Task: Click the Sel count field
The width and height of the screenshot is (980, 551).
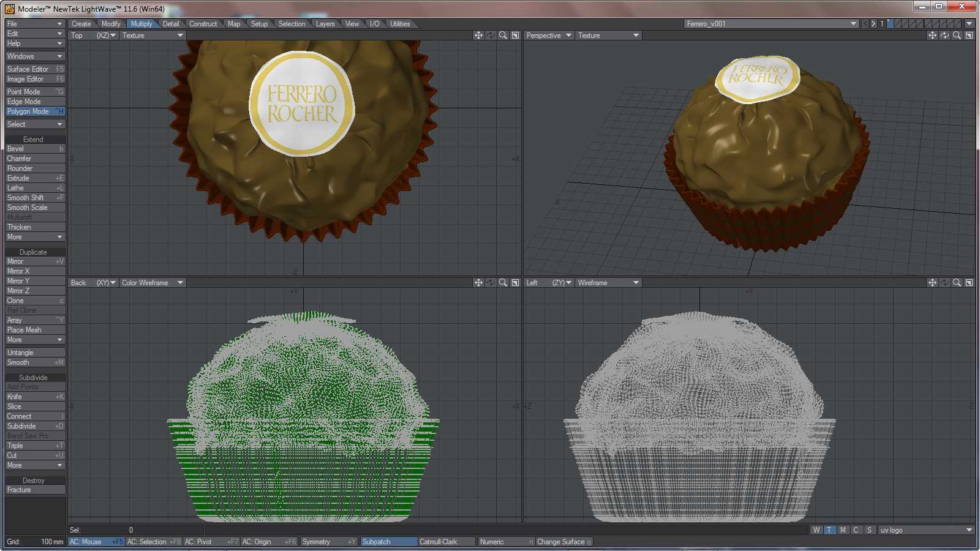Action: click(x=102, y=530)
